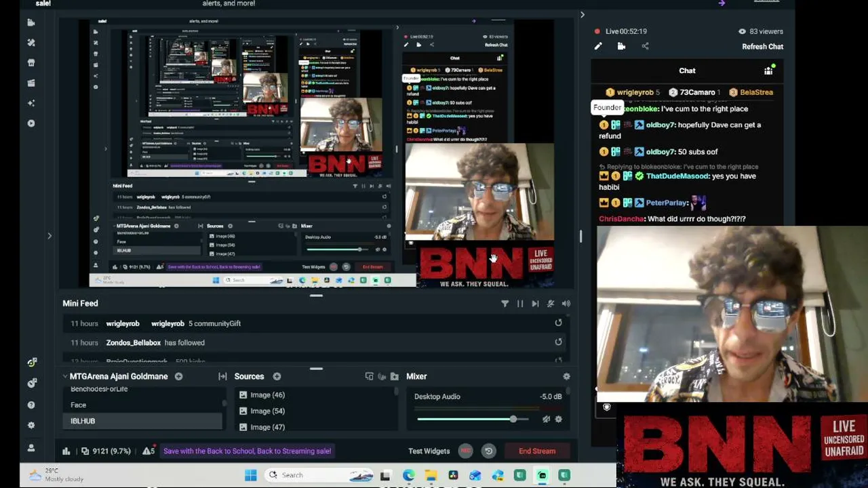Click ThatDudeMasood username in chat
This screenshot has width=868, height=488.
[679, 176]
